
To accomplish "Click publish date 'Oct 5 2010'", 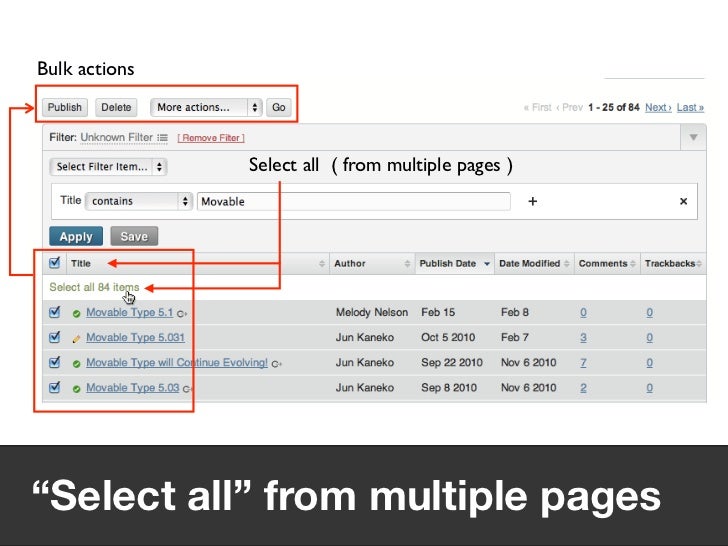I will (x=448, y=338).
